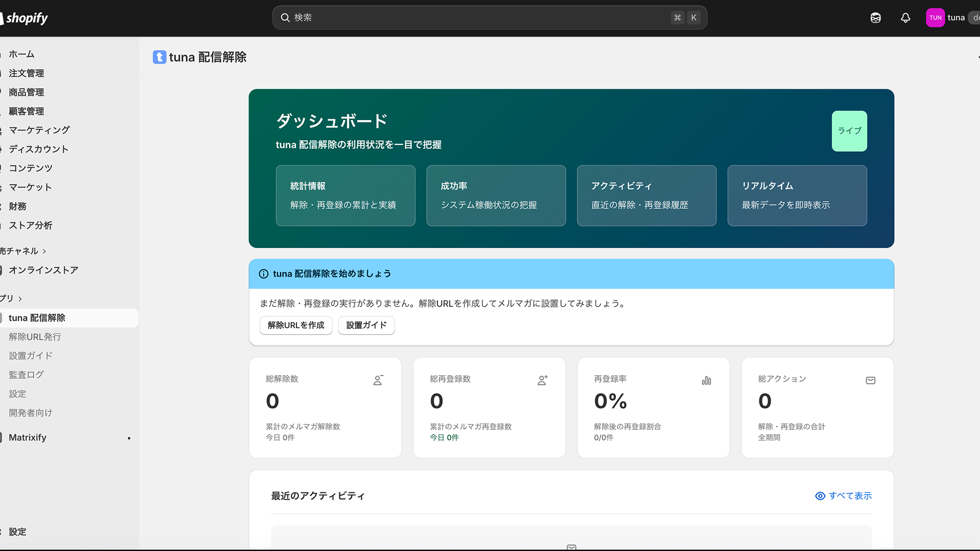Open マーケット in the sidebar

click(30, 187)
